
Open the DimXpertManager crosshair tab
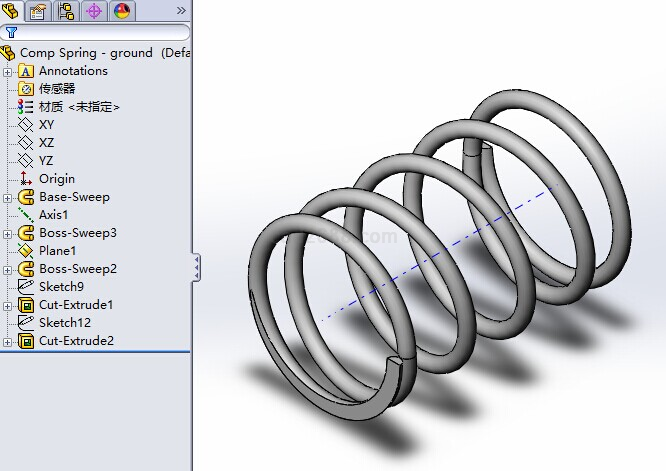coord(94,11)
